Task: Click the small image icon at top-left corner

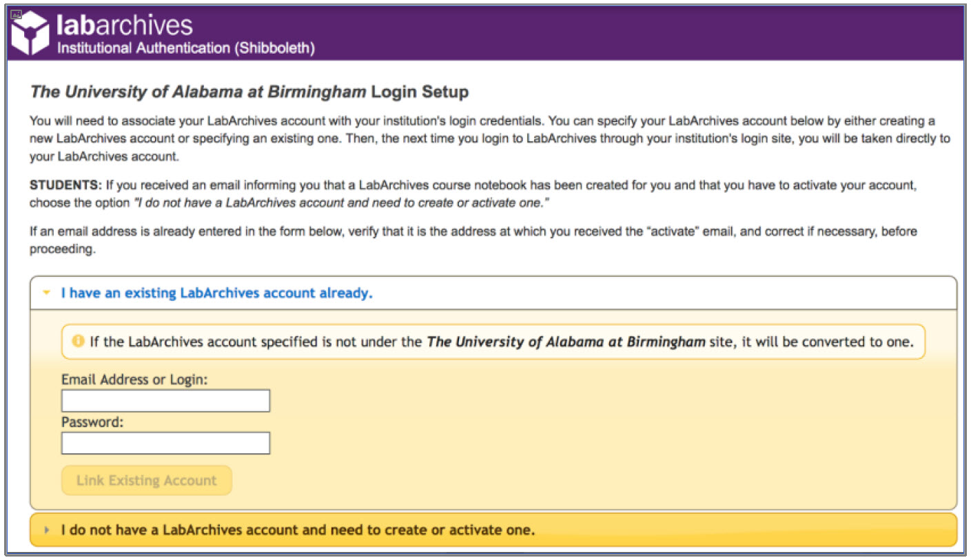Action: 17,14
